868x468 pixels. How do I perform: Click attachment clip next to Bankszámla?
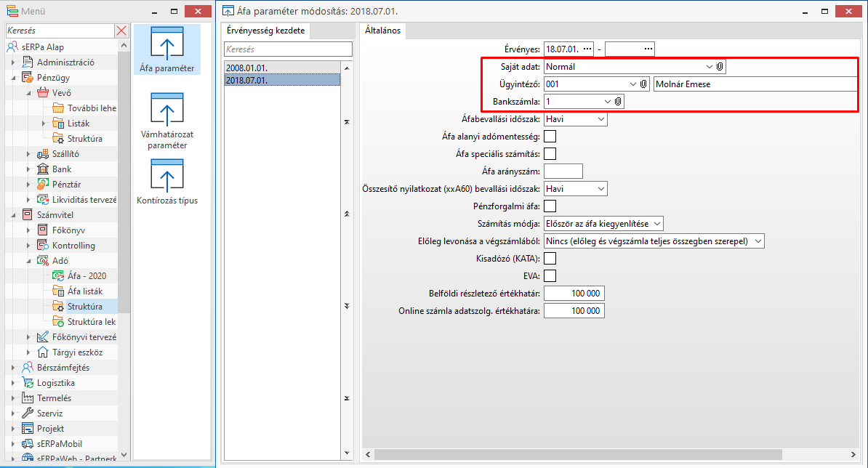click(618, 102)
